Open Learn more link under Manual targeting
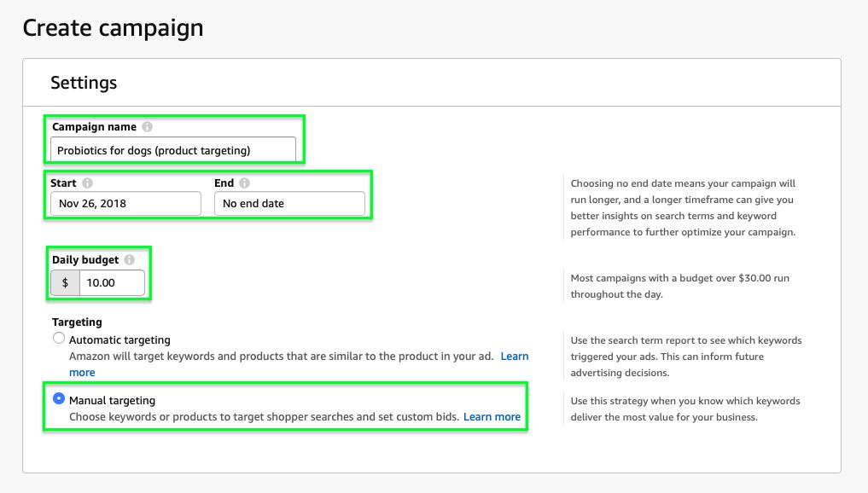 [x=492, y=416]
